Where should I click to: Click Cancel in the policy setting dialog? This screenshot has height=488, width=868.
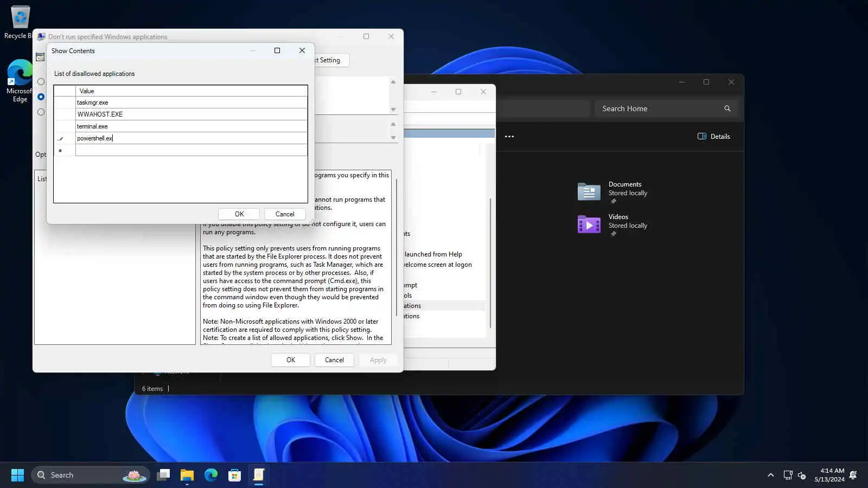coord(334,360)
